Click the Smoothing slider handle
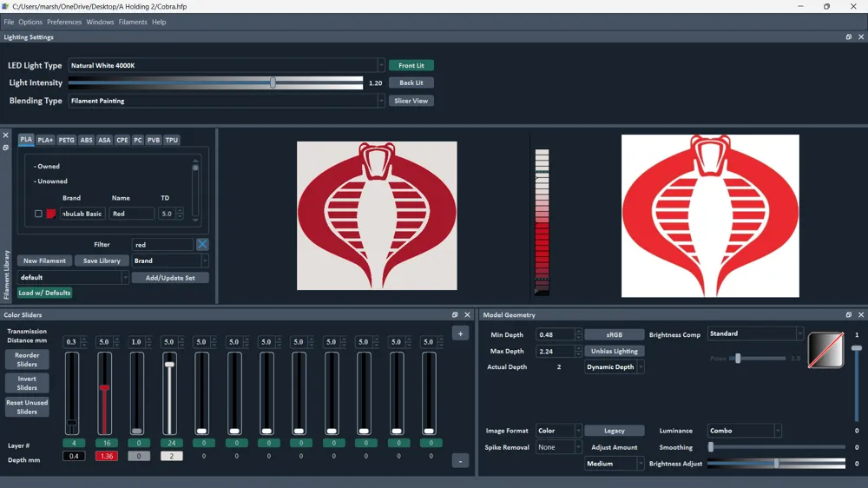The height and width of the screenshot is (488, 868). point(711,447)
